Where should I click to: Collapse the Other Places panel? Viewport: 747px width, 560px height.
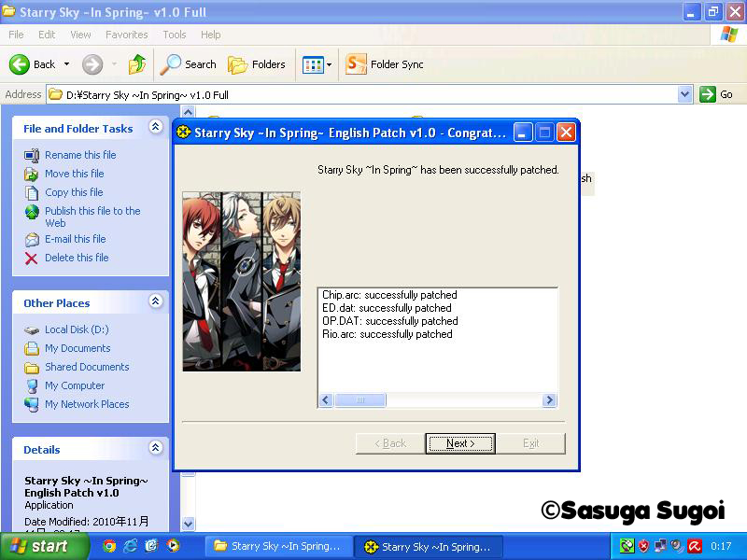(x=155, y=301)
